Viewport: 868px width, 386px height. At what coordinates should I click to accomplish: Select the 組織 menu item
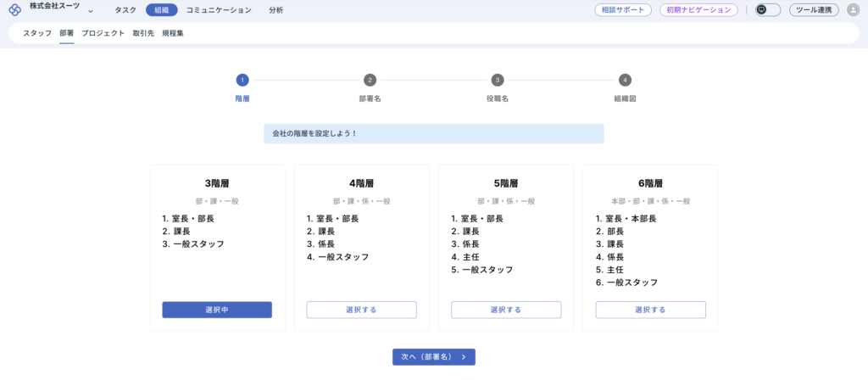click(x=162, y=10)
